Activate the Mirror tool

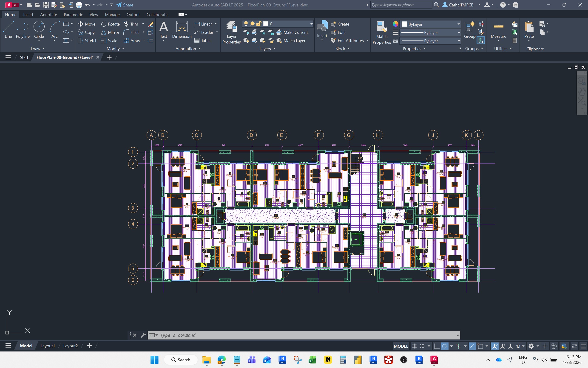(110, 32)
